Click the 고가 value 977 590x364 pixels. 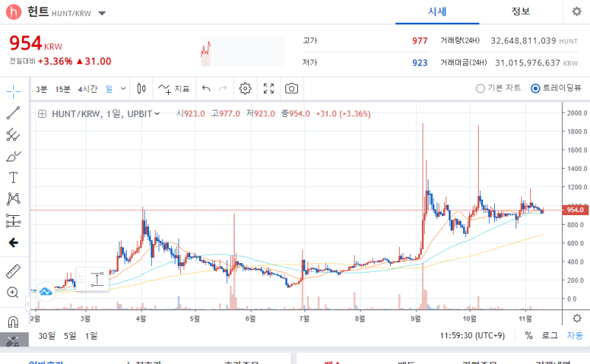pyautogui.click(x=420, y=41)
